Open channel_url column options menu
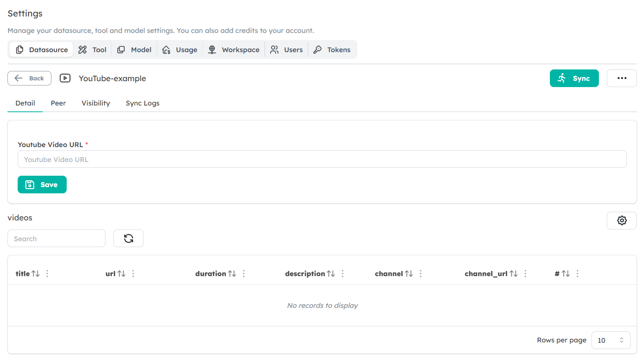Viewport: 644px width, 362px height. 526,274
